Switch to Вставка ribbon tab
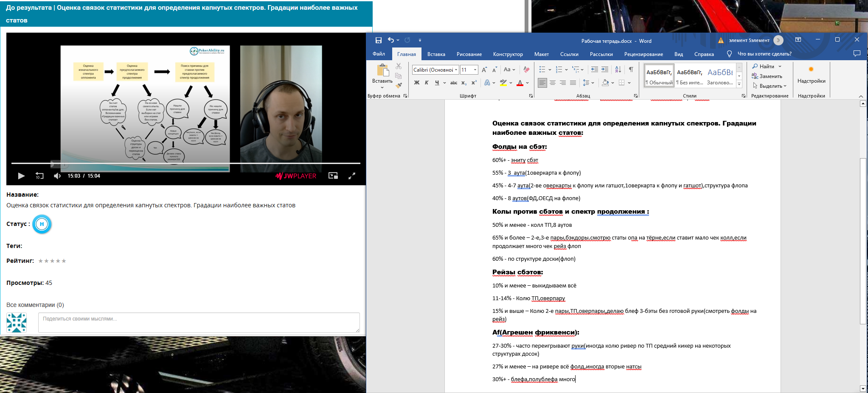Image resolution: width=868 pixels, height=393 pixels. pyautogui.click(x=436, y=54)
